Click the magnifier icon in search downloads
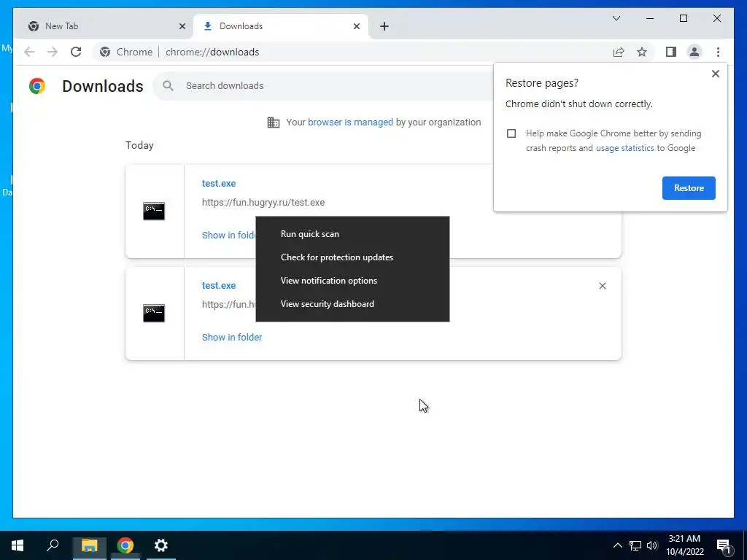 click(168, 86)
